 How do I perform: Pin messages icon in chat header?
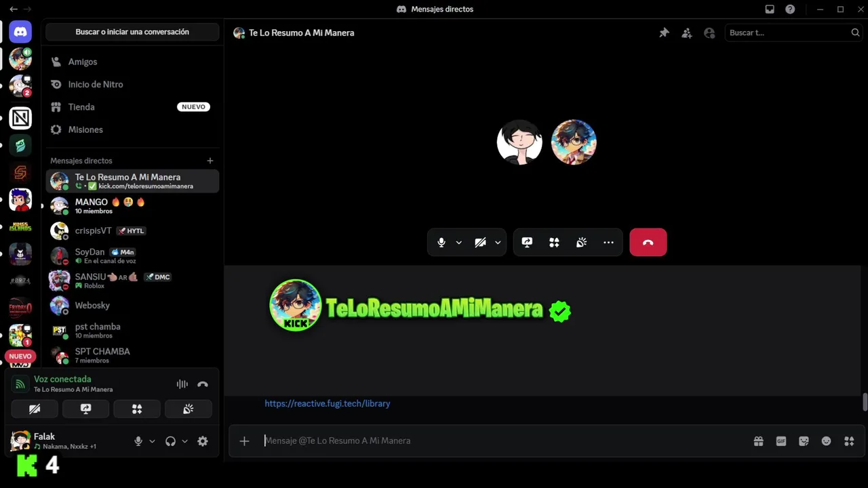tap(664, 33)
